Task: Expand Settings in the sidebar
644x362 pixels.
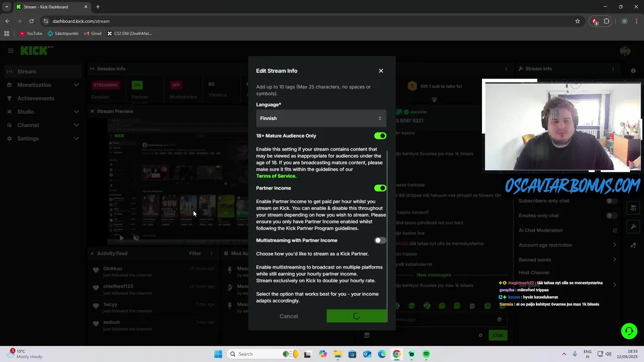Action: click(43, 139)
